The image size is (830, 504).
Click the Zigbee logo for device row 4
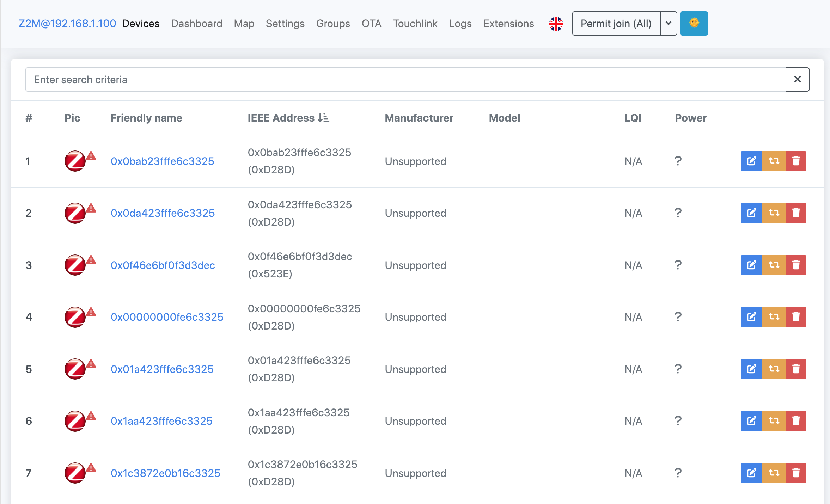pos(75,317)
